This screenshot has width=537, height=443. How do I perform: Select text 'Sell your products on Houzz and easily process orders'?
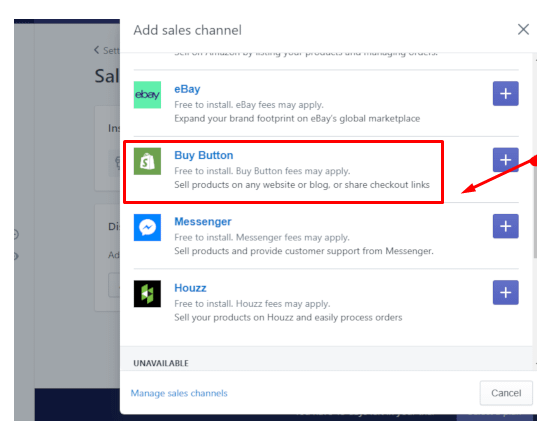coord(288,317)
